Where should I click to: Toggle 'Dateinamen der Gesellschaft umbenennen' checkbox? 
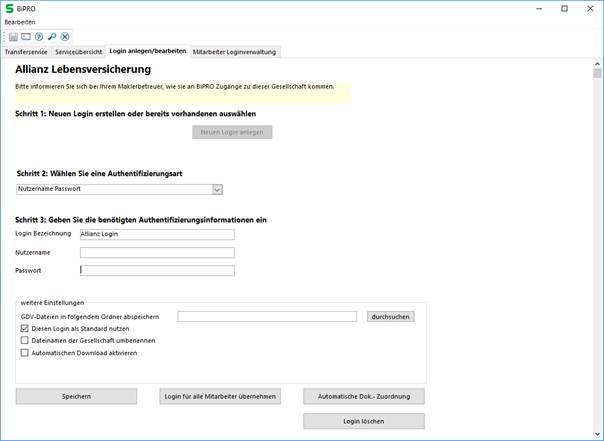pyautogui.click(x=25, y=340)
